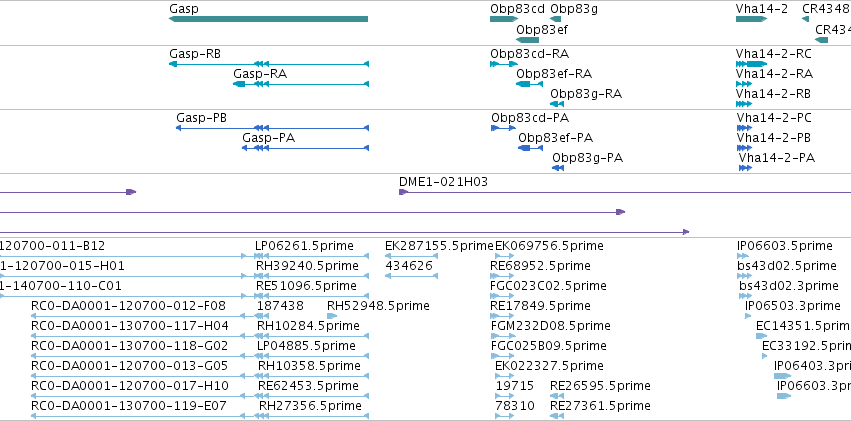Click RC0-DA0001-120700-012-F08 EST label
Screen dimensions: 851x421
click(129, 306)
